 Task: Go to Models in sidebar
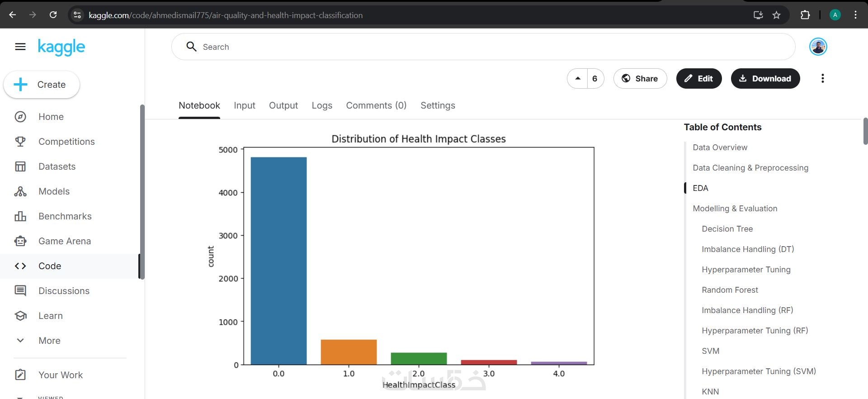pyautogui.click(x=54, y=191)
